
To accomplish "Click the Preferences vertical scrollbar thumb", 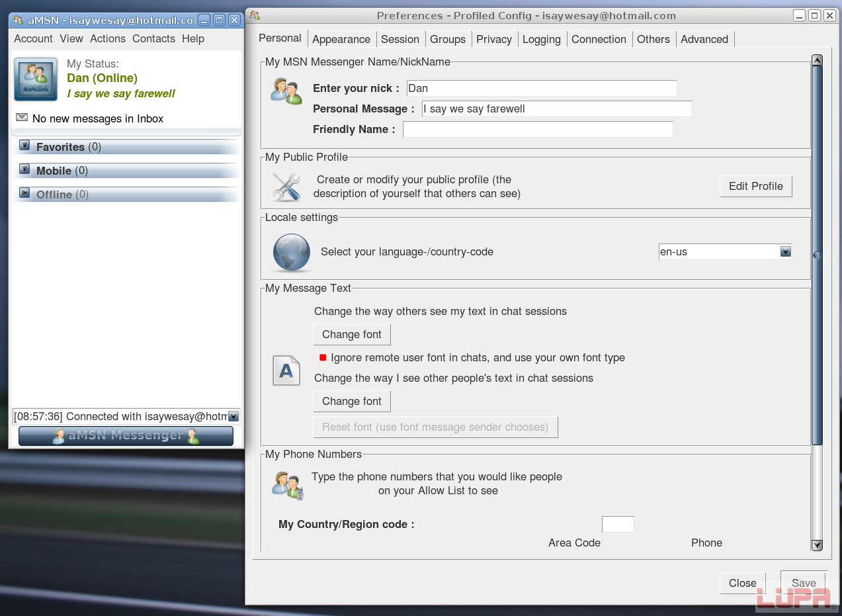I will 817,255.
